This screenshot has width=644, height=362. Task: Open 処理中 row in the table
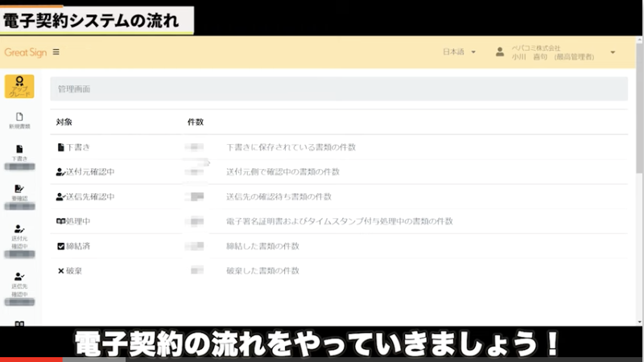[78, 221]
